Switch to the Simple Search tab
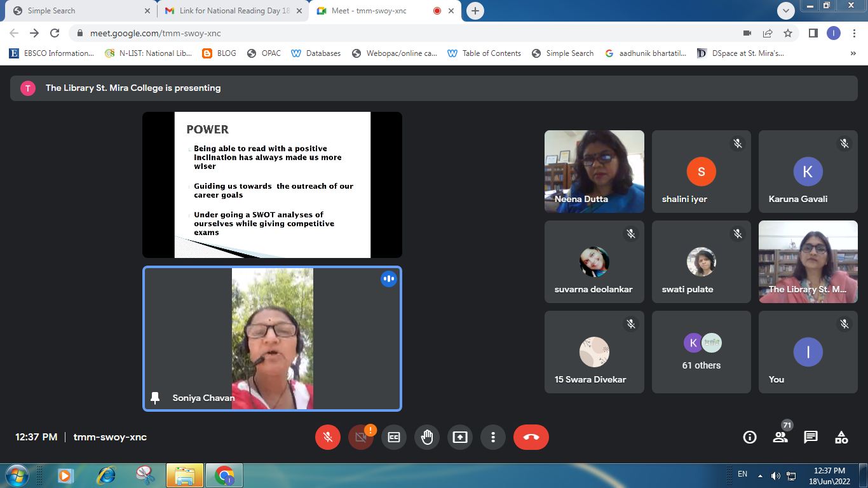The image size is (868, 488). click(76, 10)
